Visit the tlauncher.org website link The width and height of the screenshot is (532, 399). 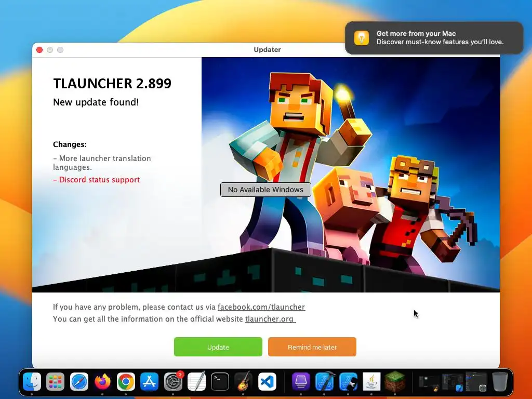click(x=270, y=319)
